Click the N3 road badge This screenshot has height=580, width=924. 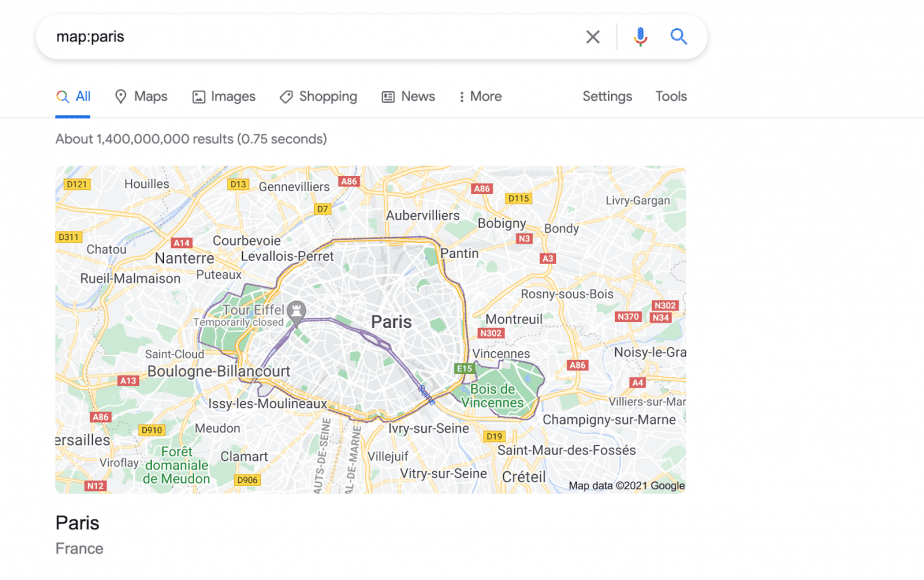(524, 239)
